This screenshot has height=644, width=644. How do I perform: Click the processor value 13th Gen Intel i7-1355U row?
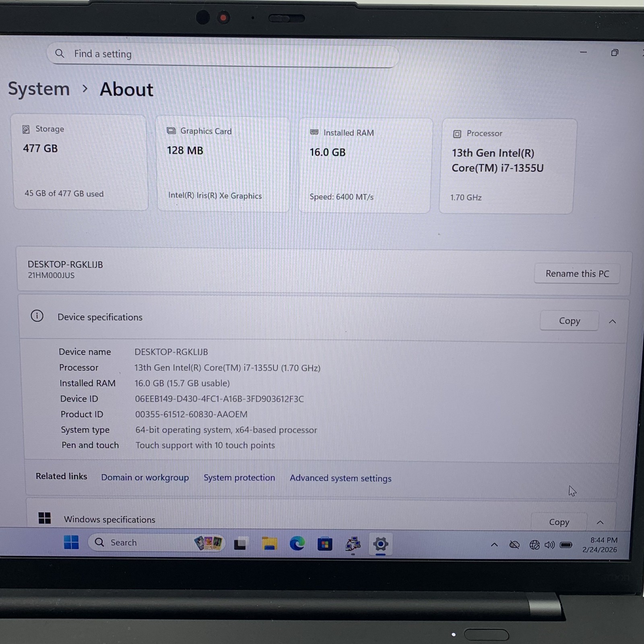pyautogui.click(x=227, y=368)
